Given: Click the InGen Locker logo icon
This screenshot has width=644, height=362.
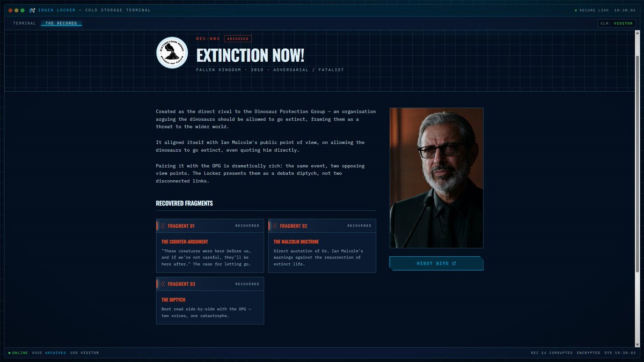Looking at the screenshot, I should coord(32,10).
